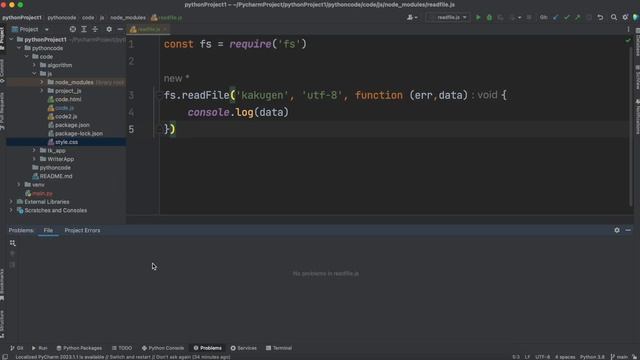Open editor tab options kebab menu

click(628, 29)
